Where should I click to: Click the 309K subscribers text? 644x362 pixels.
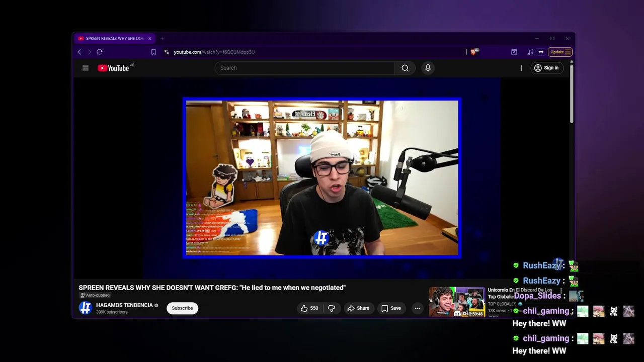click(x=112, y=312)
